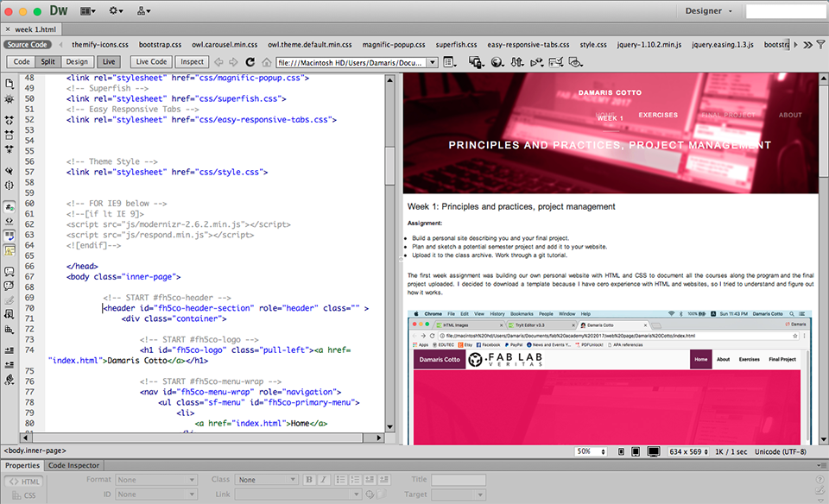
Task: Click Apply Comment icon
Action: tap(9, 272)
